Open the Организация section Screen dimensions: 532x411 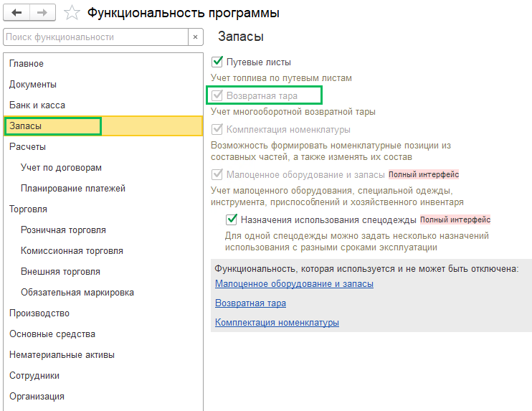(x=103, y=396)
